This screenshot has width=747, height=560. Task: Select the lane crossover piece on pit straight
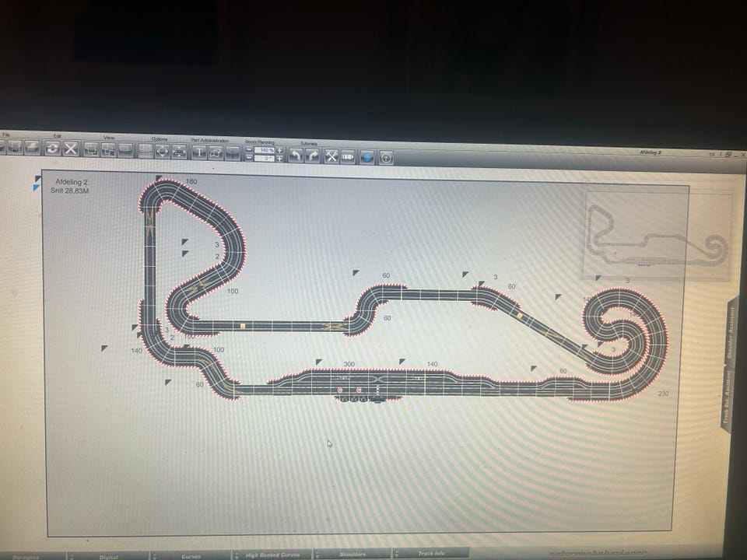coord(378,380)
